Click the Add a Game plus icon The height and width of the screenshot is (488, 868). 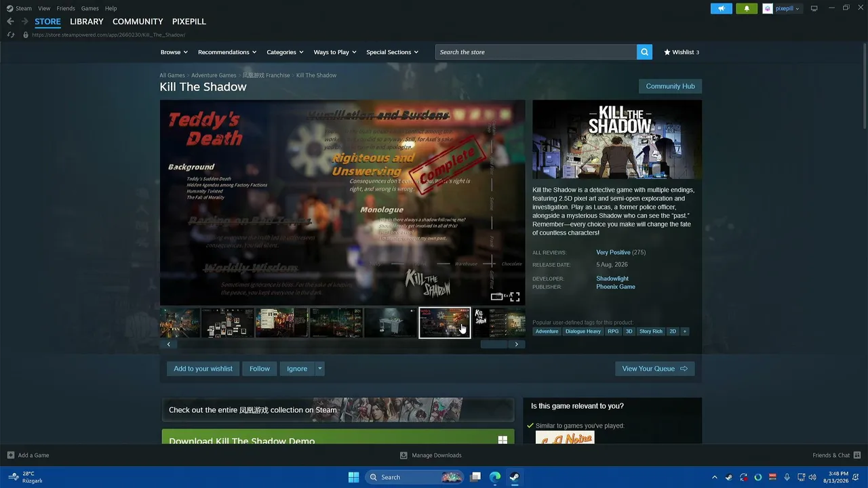pyautogui.click(x=11, y=455)
